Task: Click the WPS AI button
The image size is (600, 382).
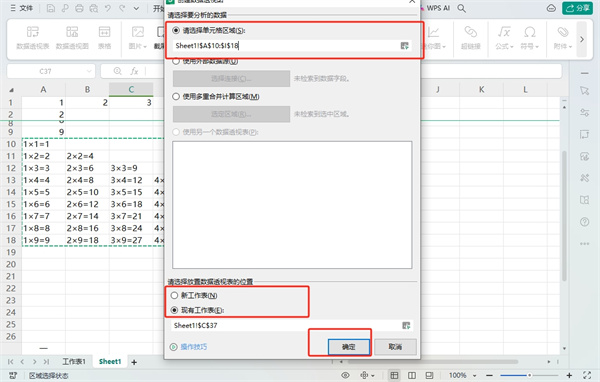Action: click(435, 8)
